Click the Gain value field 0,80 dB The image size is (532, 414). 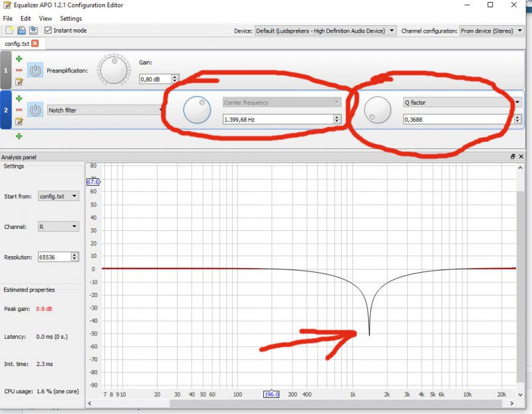pos(156,79)
